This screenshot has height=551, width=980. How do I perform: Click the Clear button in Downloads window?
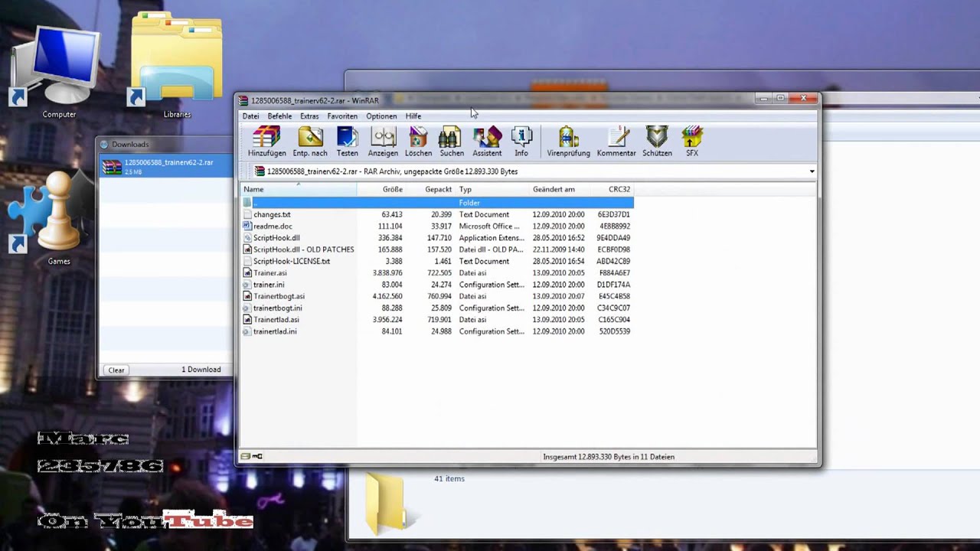(x=116, y=370)
